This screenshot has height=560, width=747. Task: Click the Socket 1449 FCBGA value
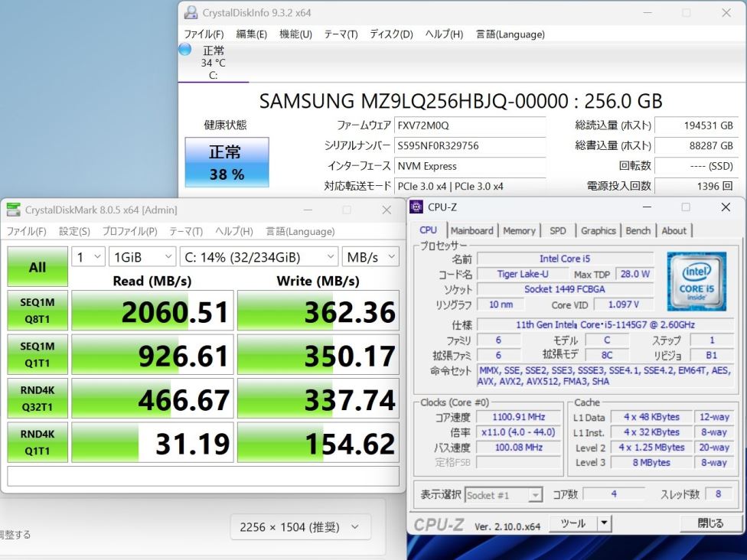point(565,289)
